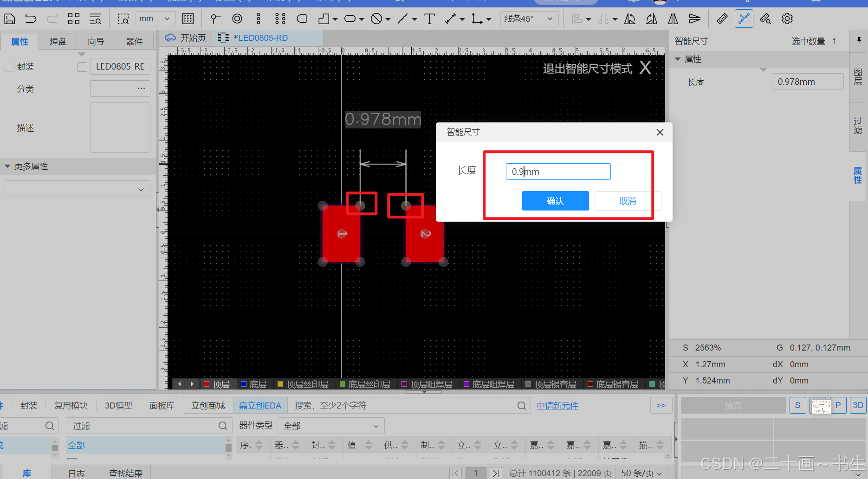Select the three-dot vertical pad array tool

[259, 19]
